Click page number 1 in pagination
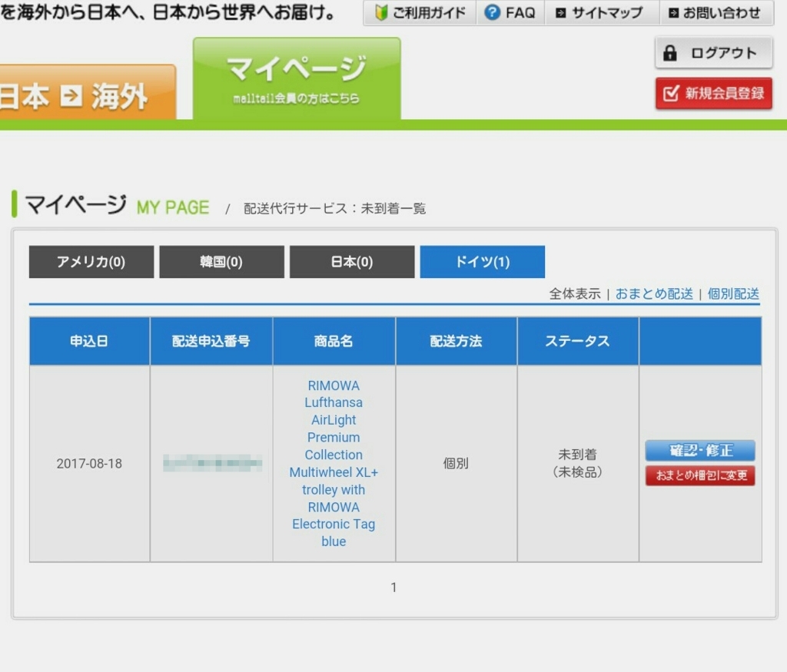The image size is (787, 672). click(x=394, y=588)
